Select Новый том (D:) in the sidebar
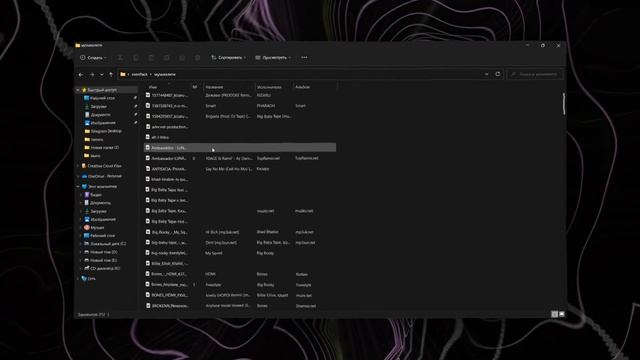This screenshot has width=640, height=360. pyautogui.click(x=104, y=252)
